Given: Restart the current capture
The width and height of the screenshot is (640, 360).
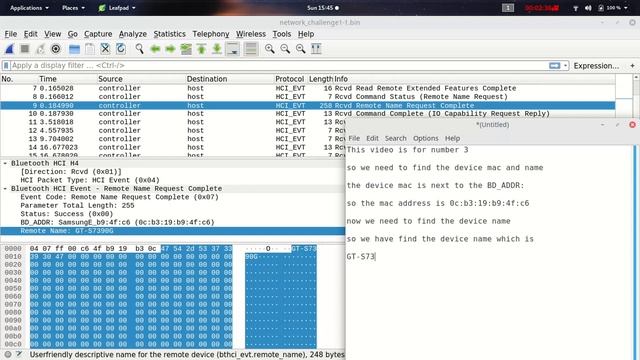Looking at the screenshot, I should coord(40,49).
